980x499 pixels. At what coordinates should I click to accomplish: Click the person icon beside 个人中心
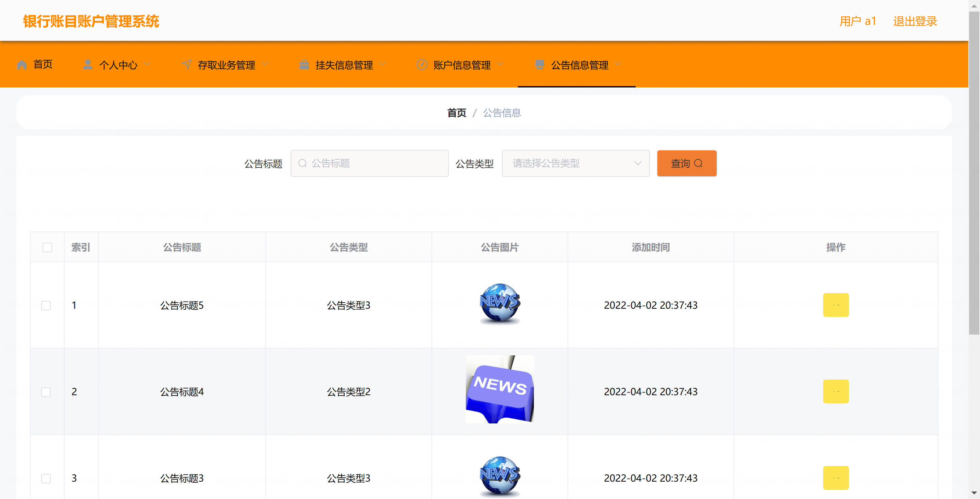[88, 65]
